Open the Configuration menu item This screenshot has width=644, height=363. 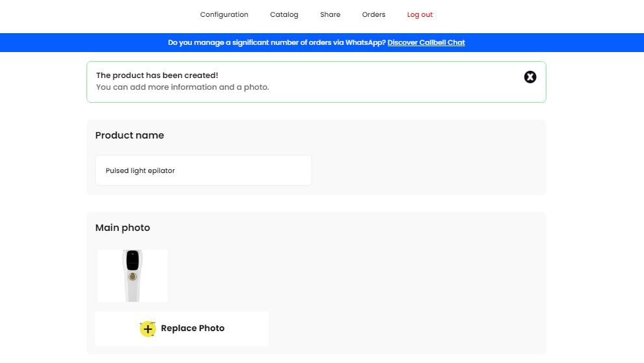224,14
